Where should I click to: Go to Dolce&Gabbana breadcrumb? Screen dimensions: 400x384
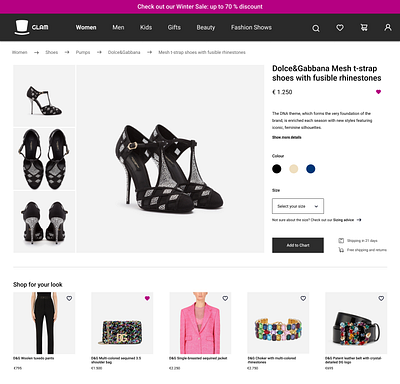(x=124, y=52)
